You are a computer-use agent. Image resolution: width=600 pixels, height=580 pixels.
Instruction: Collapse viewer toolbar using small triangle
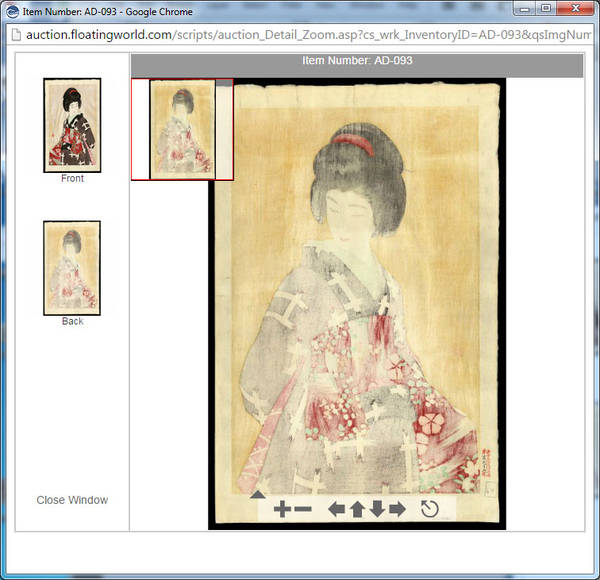click(x=258, y=495)
